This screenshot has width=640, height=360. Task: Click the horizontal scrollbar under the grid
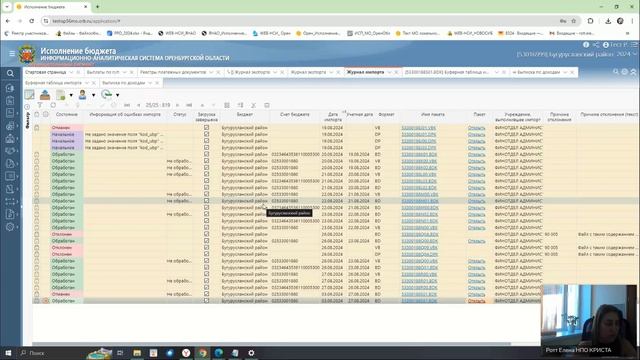(x=271, y=344)
